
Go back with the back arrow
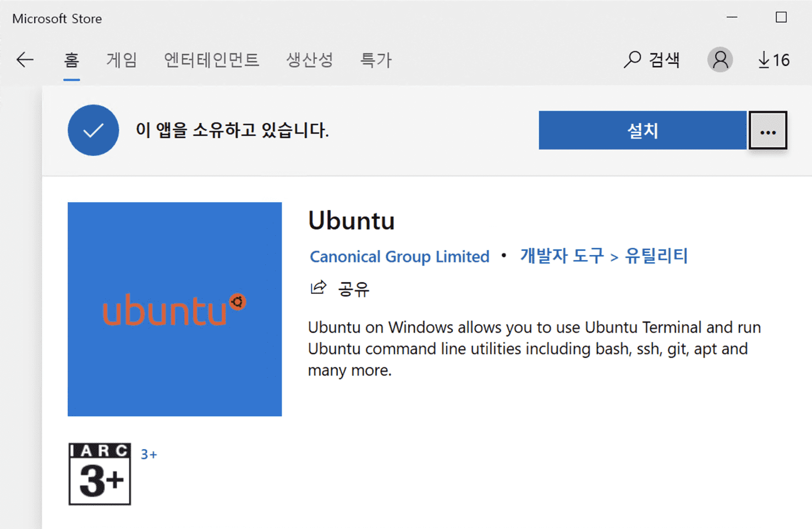pos(25,59)
